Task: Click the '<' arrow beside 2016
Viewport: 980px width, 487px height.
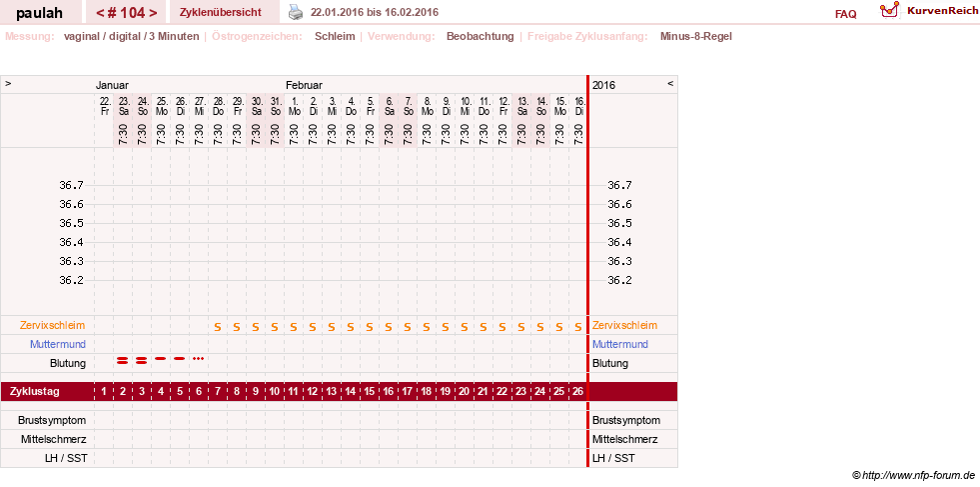Action: (x=670, y=83)
